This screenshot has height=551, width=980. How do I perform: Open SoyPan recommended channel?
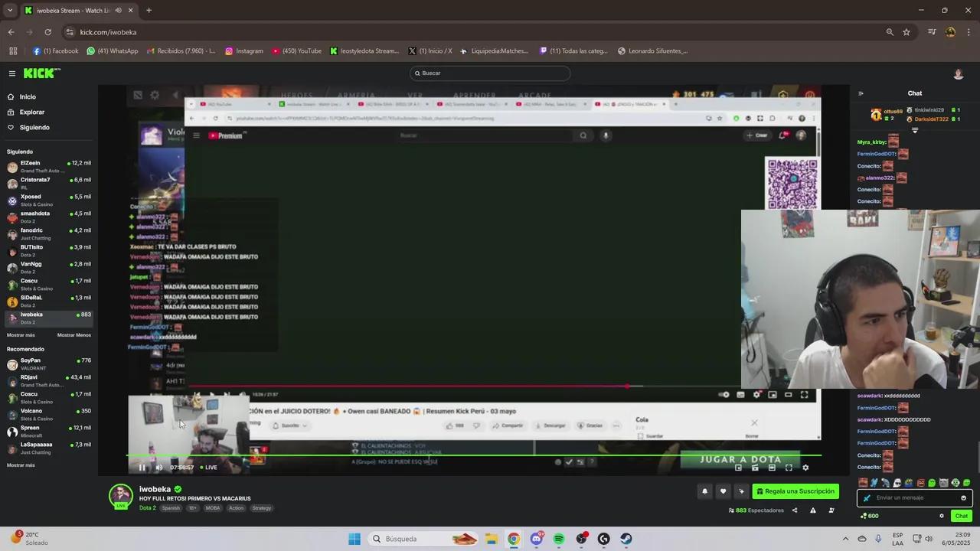(x=49, y=364)
